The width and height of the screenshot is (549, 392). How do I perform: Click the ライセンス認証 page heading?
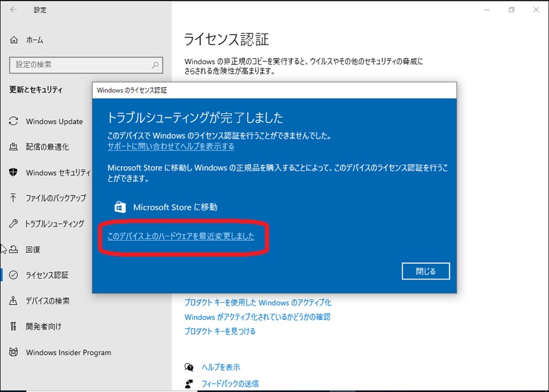[x=226, y=39]
